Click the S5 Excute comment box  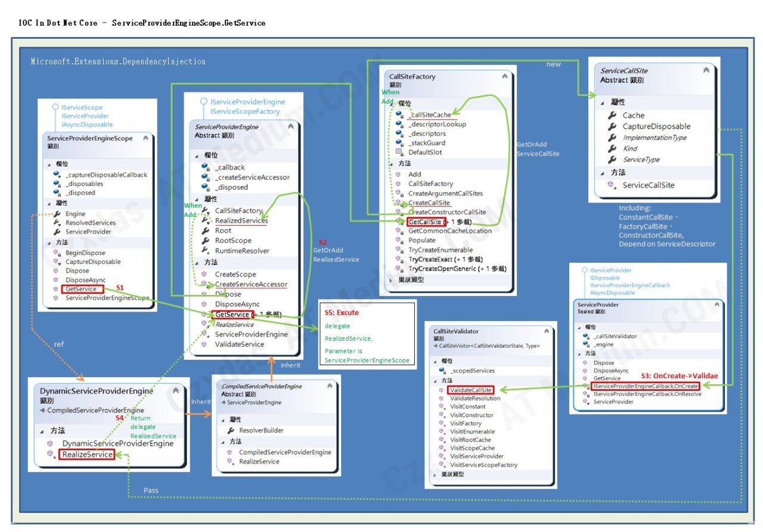(367, 335)
